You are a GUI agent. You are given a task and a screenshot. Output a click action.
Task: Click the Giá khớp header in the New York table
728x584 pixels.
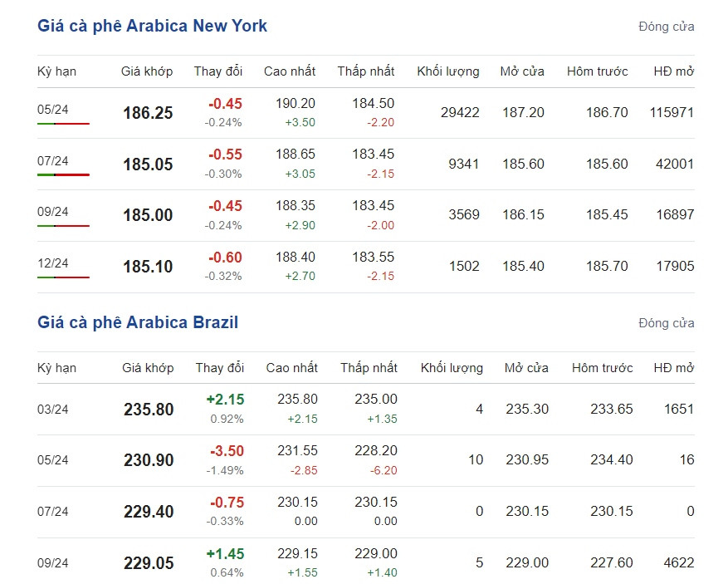[x=147, y=71]
